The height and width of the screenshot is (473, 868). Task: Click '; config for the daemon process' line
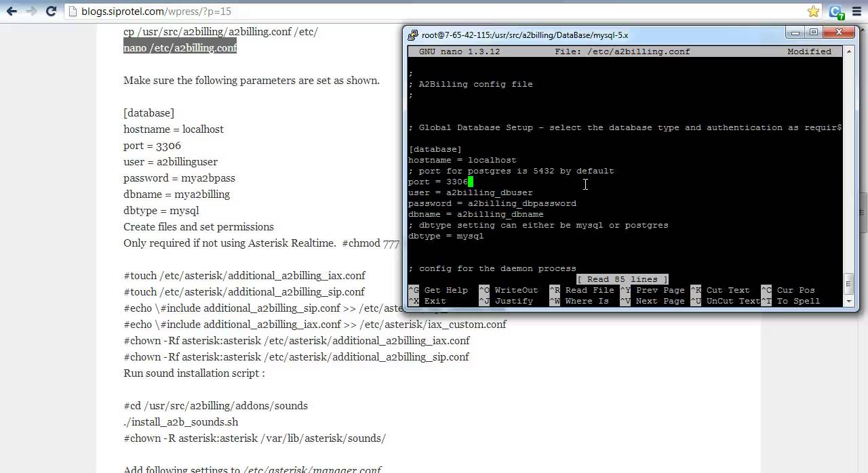[x=492, y=268]
